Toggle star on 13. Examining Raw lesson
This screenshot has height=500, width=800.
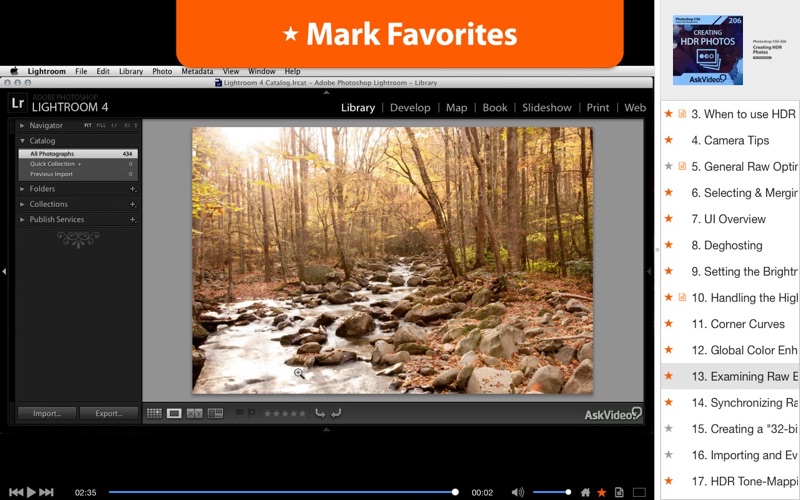click(668, 376)
